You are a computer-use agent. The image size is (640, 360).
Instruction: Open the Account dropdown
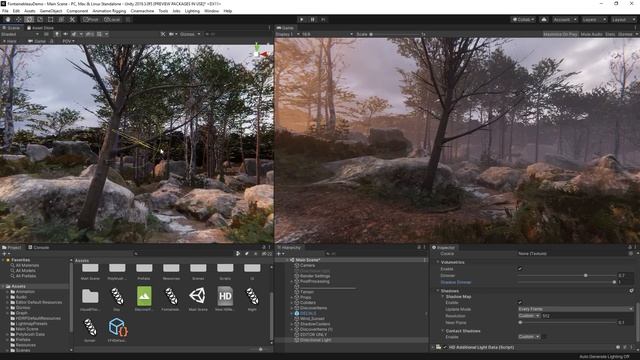565,20
